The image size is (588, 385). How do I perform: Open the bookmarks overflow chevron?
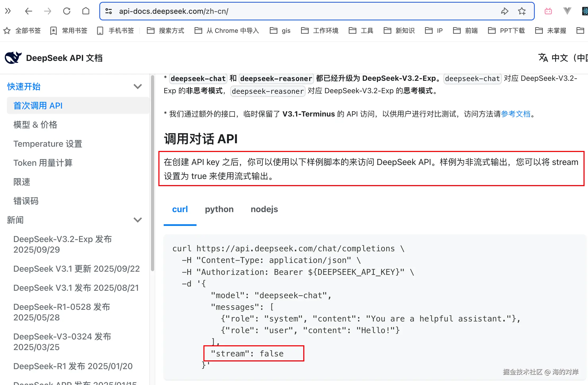[8, 11]
